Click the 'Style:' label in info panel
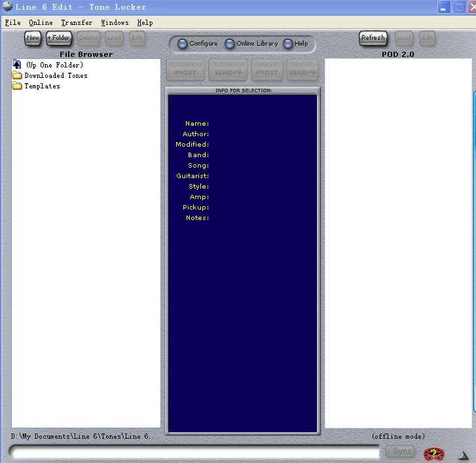The height and width of the screenshot is (463, 476). tap(198, 187)
